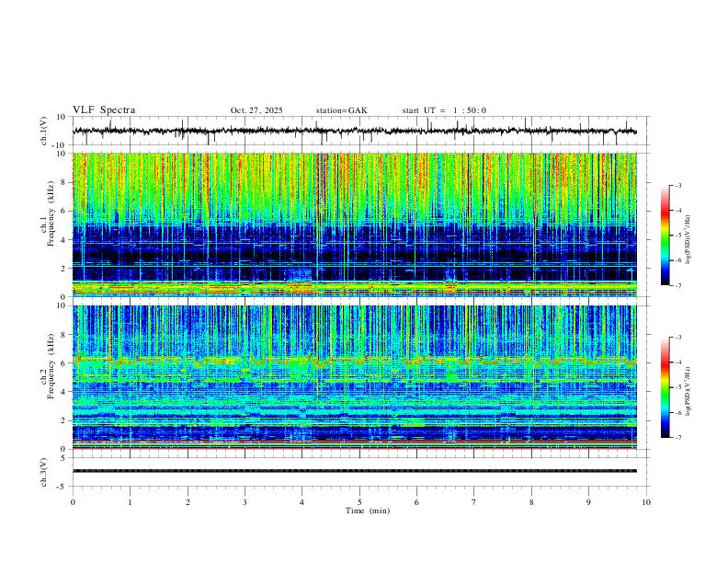The image size is (728, 563).
Task: Click the "ch.3(V)" axis label
Action: [44, 472]
